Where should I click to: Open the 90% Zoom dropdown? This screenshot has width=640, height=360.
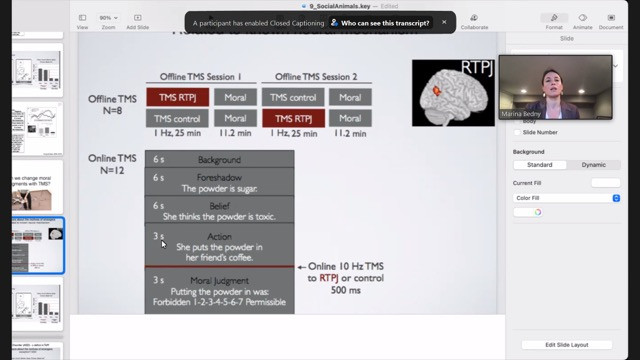tap(108, 18)
